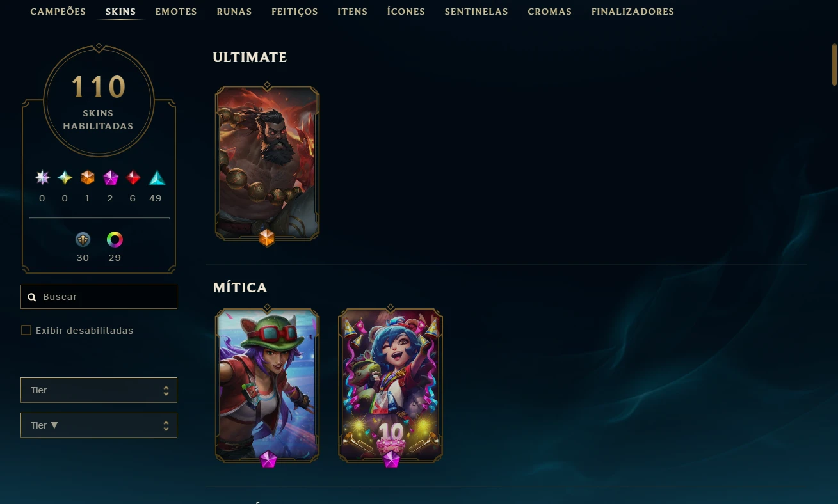The image size is (838, 504).
Task: Click the magenta Mythic tier gem icon
Action: tap(111, 178)
